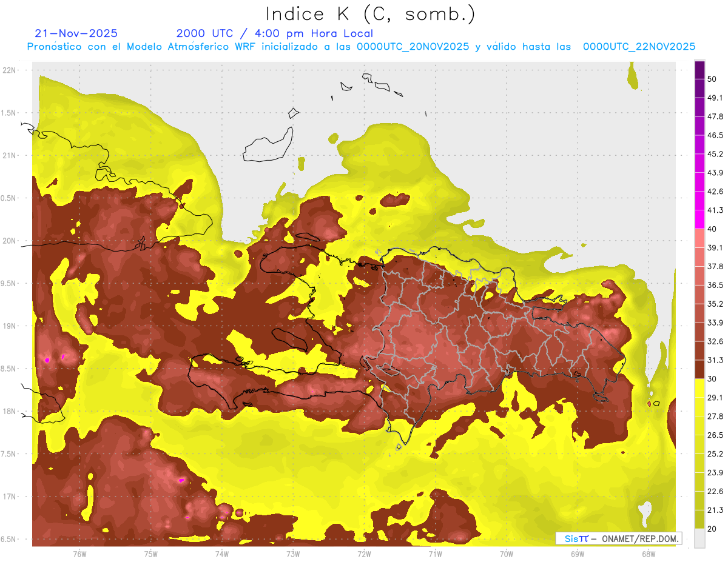This screenshot has width=728, height=562.
Task: Click the colorbar value '35.2'
Action: point(715,304)
